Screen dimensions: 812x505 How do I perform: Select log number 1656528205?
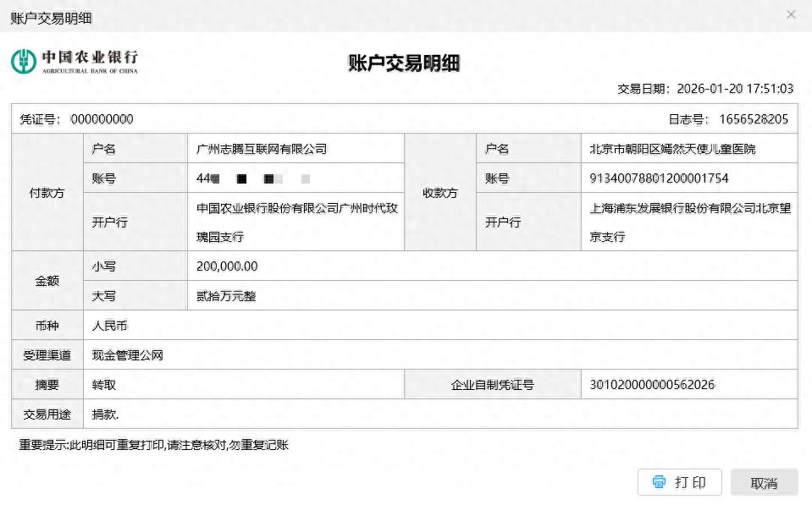(754, 119)
